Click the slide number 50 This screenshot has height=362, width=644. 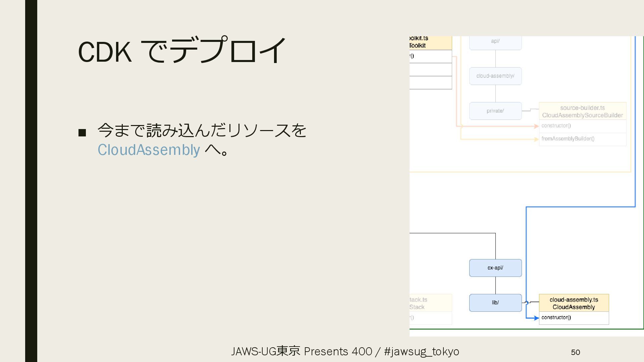click(x=575, y=352)
